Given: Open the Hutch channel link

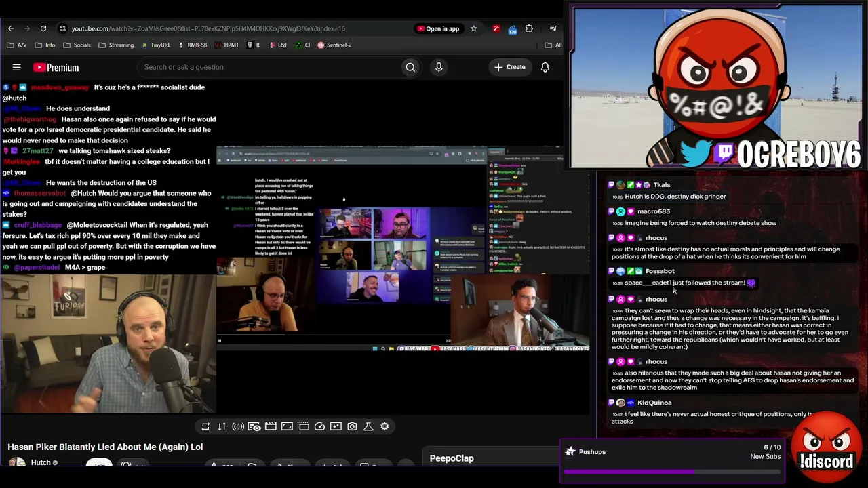Looking at the screenshot, I should [41, 463].
